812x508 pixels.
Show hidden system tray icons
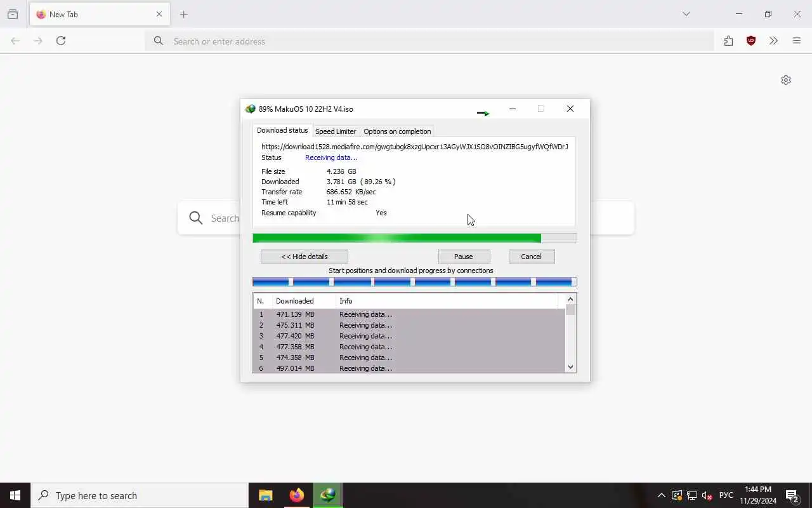tap(661, 495)
